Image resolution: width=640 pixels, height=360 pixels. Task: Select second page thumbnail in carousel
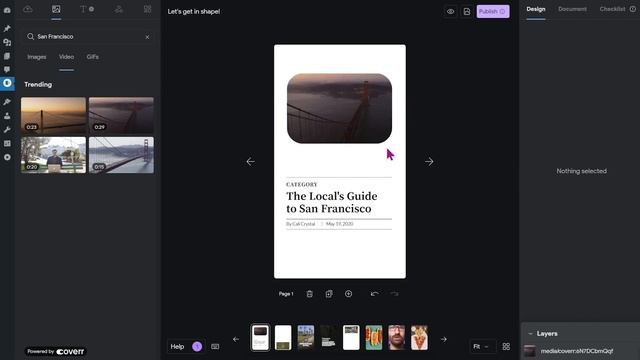click(283, 338)
